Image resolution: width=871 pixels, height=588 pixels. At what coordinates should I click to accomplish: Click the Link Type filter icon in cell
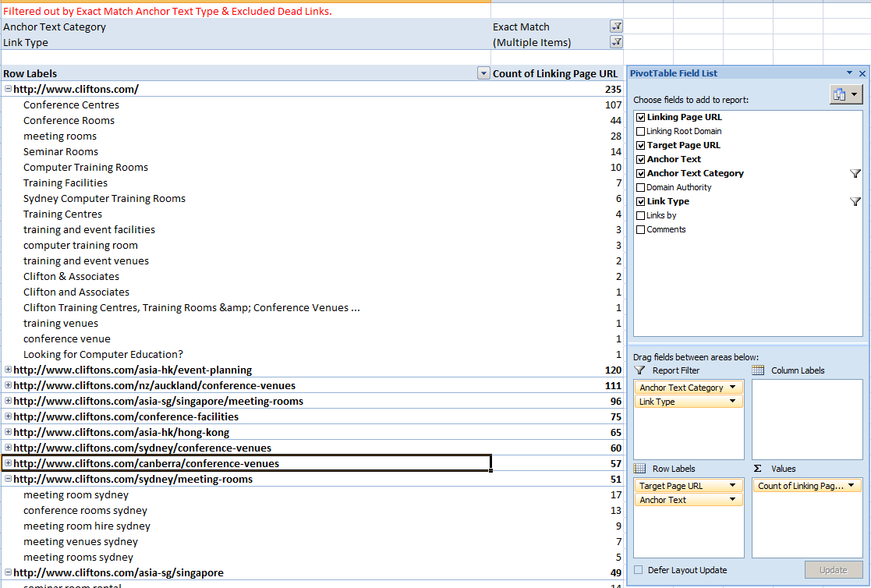click(x=616, y=42)
